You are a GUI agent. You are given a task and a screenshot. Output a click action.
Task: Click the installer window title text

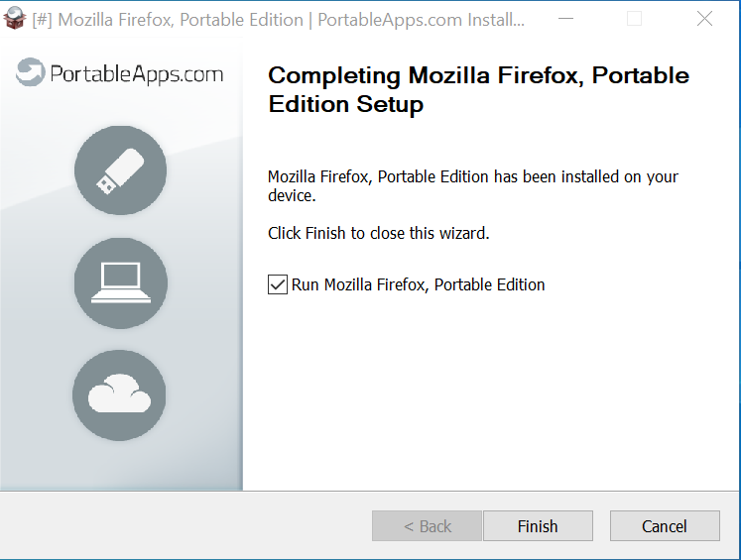tap(279, 20)
